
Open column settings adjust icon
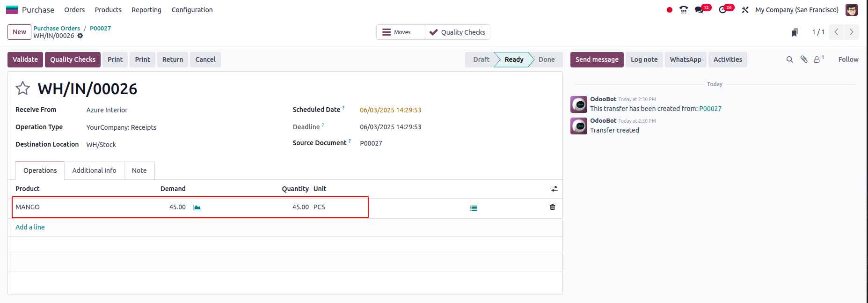pyautogui.click(x=554, y=189)
